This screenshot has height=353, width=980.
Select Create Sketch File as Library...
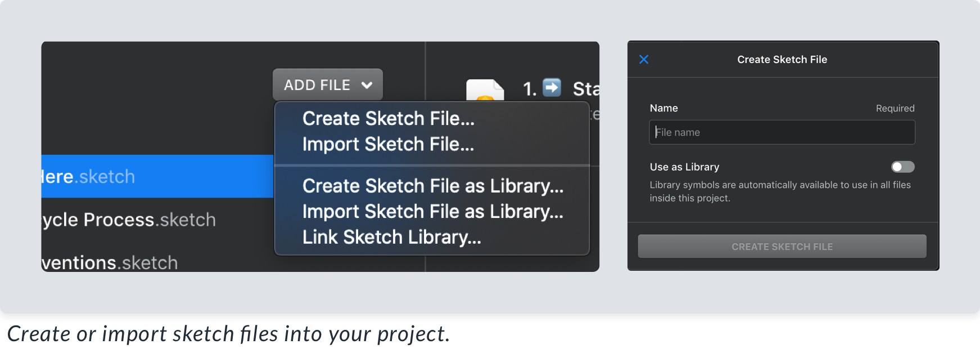tap(432, 186)
